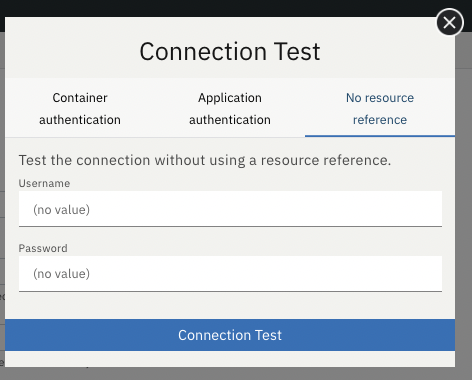This screenshot has height=380, width=472.
Task: Click the 'Test the connection without using a resource reference.' text
Action: [205, 160]
